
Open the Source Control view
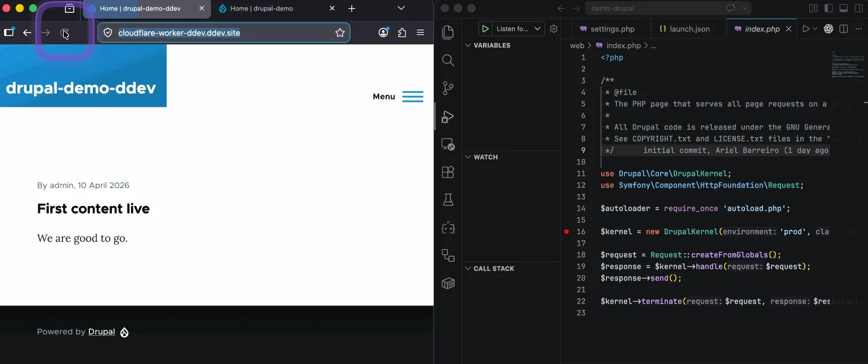click(448, 88)
